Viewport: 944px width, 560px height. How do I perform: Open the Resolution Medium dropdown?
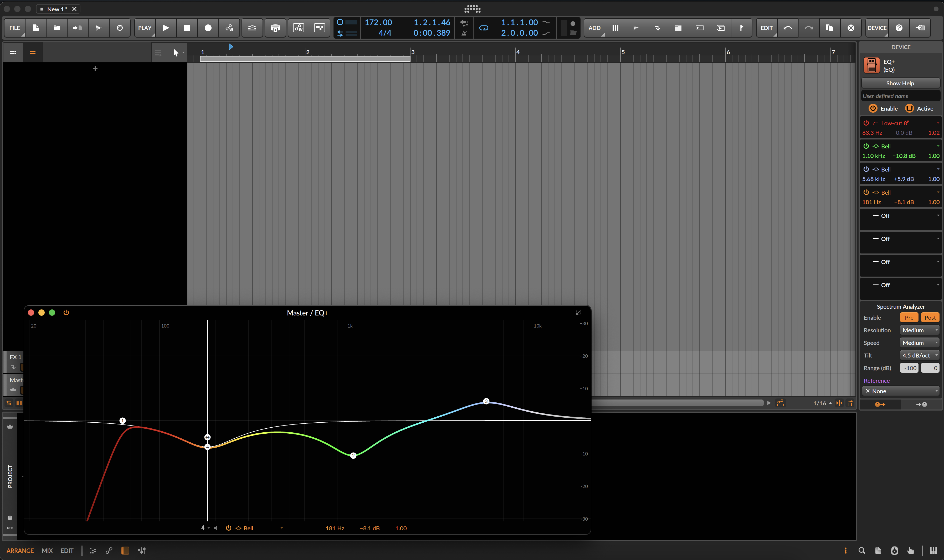[x=920, y=330]
